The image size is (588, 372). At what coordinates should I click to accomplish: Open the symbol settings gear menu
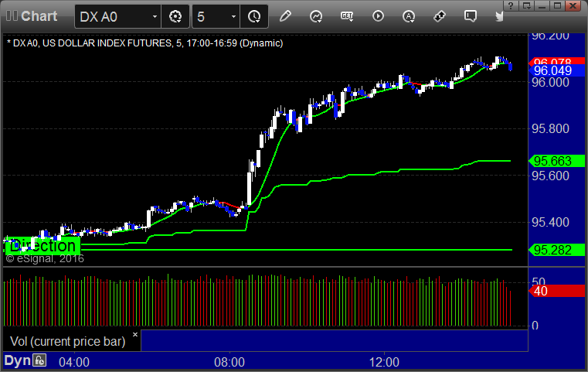(175, 16)
